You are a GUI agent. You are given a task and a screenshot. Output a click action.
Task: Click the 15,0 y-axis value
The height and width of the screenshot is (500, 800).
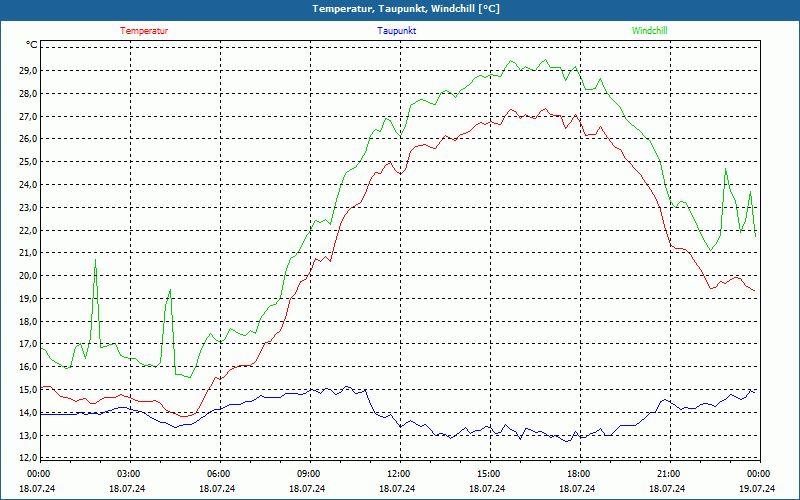coord(28,390)
